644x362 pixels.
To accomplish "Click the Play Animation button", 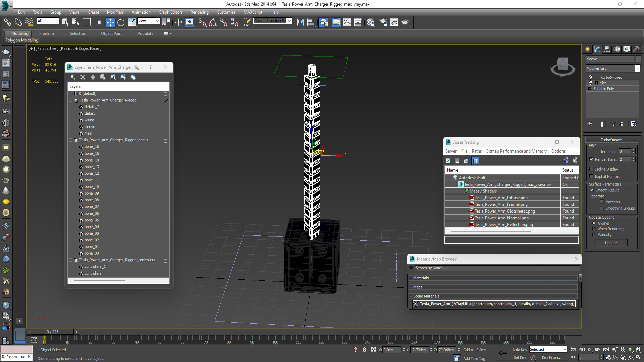I will pos(590,349).
